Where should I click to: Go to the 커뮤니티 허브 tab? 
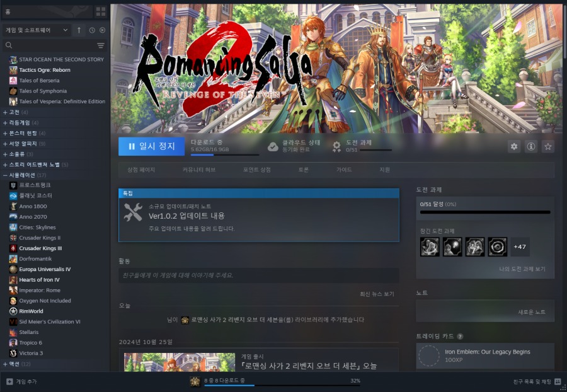(199, 170)
